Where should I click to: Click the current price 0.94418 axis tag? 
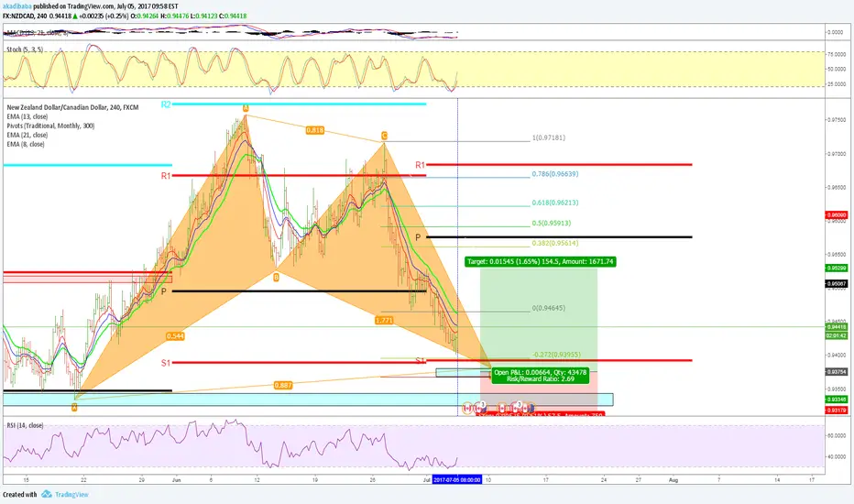pyautogui.click(x=837, y=327)
